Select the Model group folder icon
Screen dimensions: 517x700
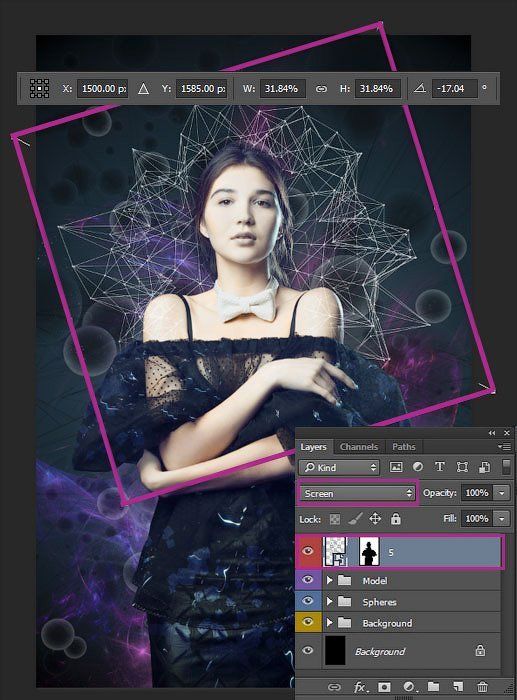pos(344,580)
